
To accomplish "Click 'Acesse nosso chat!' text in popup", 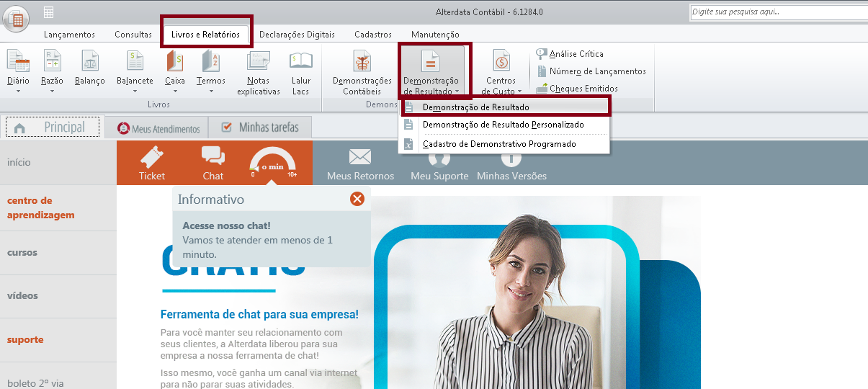I will [226, 225].
